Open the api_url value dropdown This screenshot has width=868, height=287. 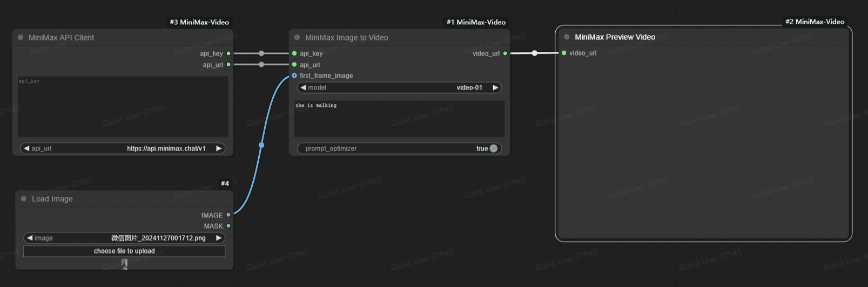(123, 148)
